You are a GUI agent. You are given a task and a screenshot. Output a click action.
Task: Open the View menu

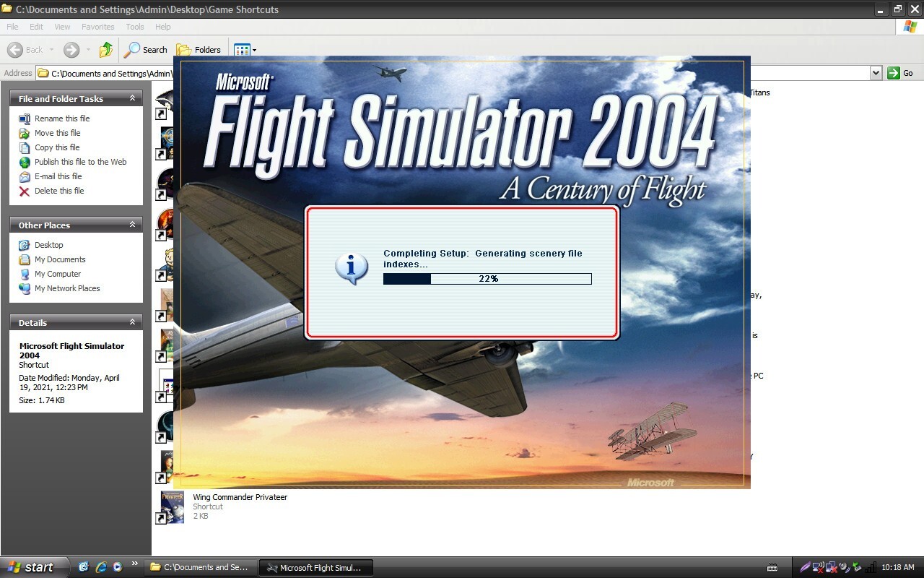coord(62,27)
